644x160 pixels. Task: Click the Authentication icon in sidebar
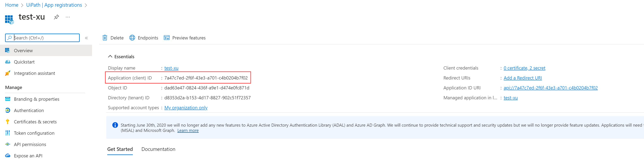tap(8, 110)
